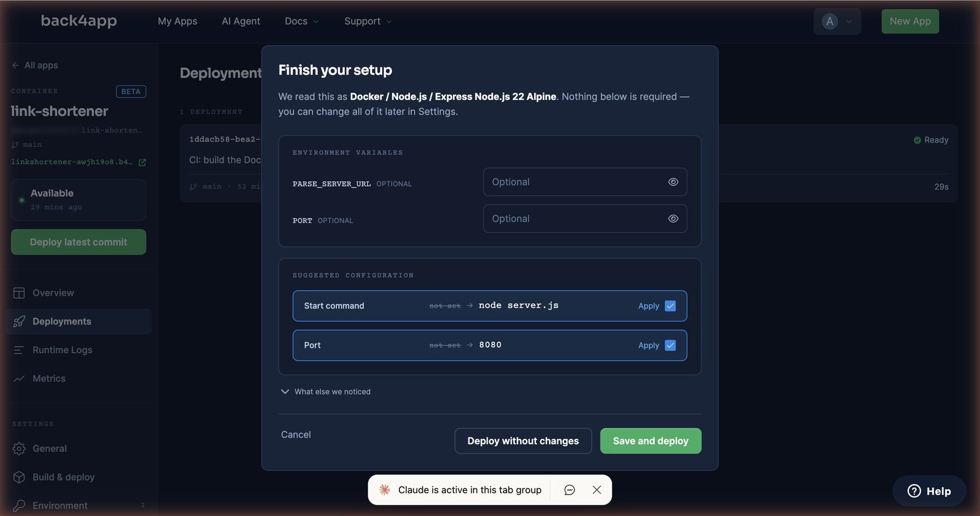
Task: Click the Ready status indicator
Action: point(930,140)
